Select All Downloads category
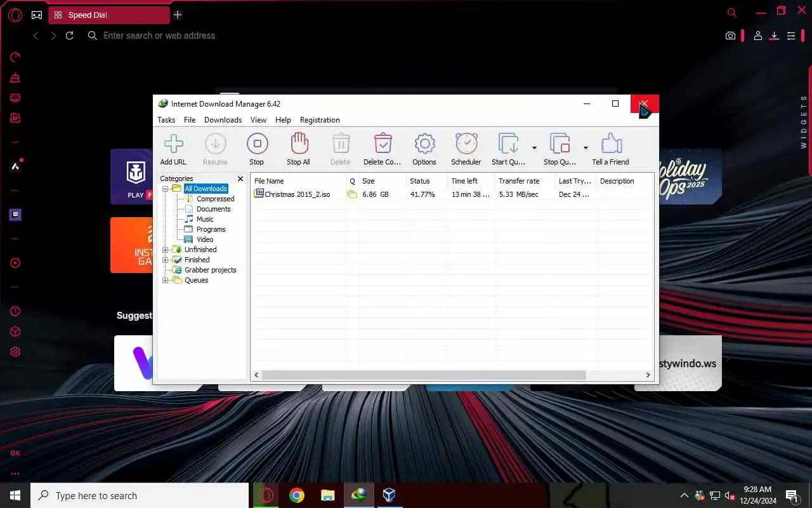 coord(206,189)
